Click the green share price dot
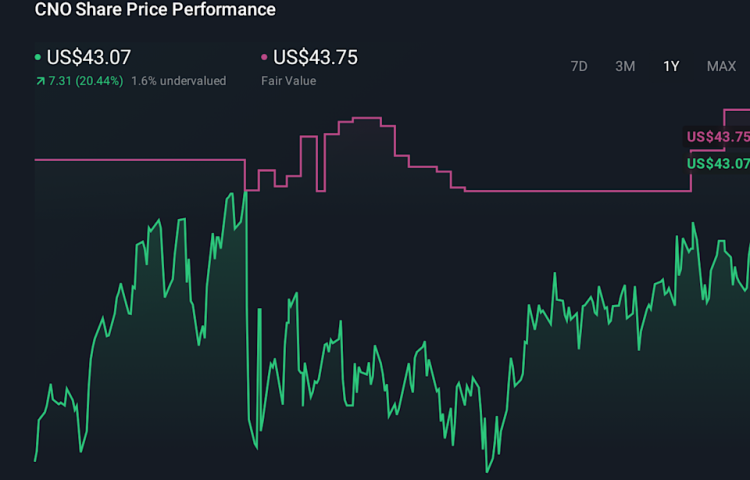The image size is (750, 480). click(38, 58)
